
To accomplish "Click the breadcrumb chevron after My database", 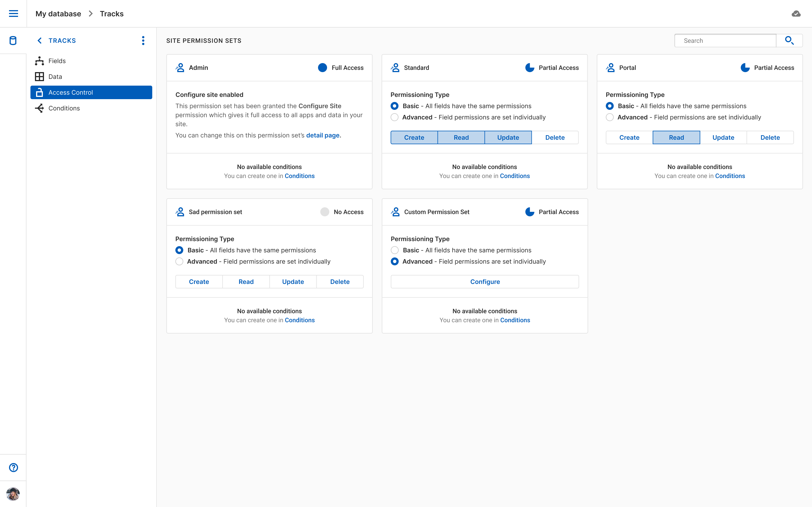I will [x=91, y=14].
